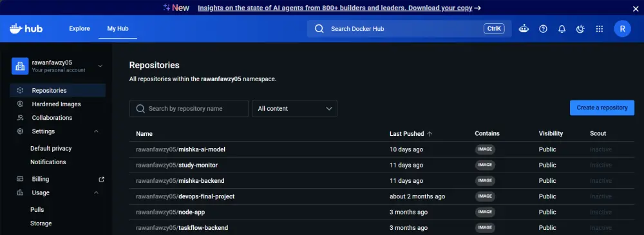This screenshot has height=235, width=644.
Task: Click the Billing card icon
Action: point(20,179)
